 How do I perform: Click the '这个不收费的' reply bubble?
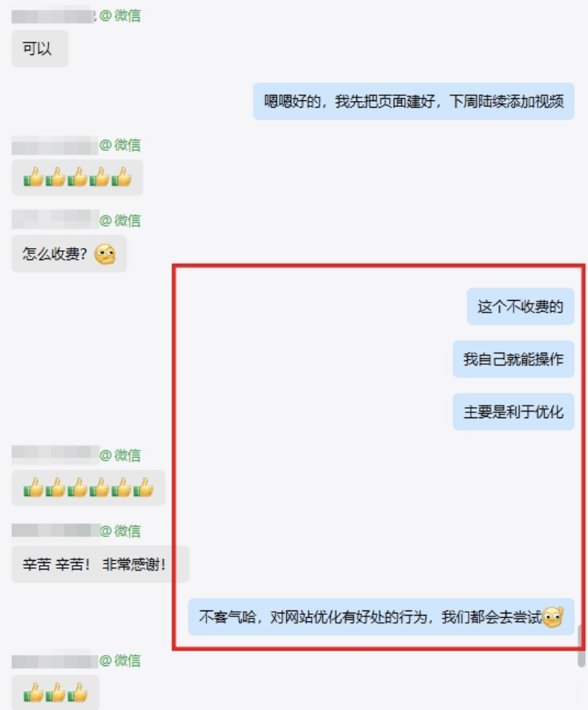click(520, 307)
